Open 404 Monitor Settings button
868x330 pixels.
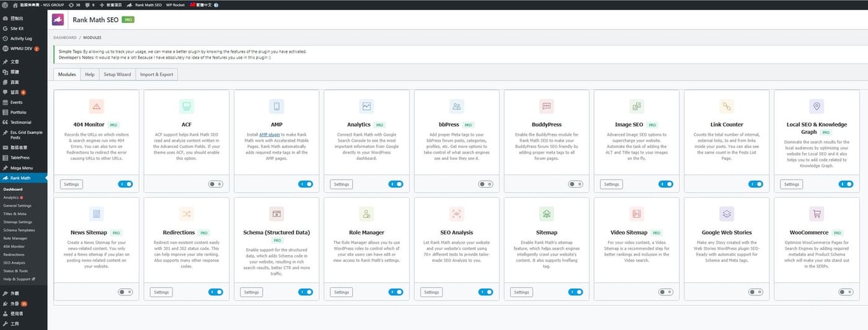[x=71, y=184]
